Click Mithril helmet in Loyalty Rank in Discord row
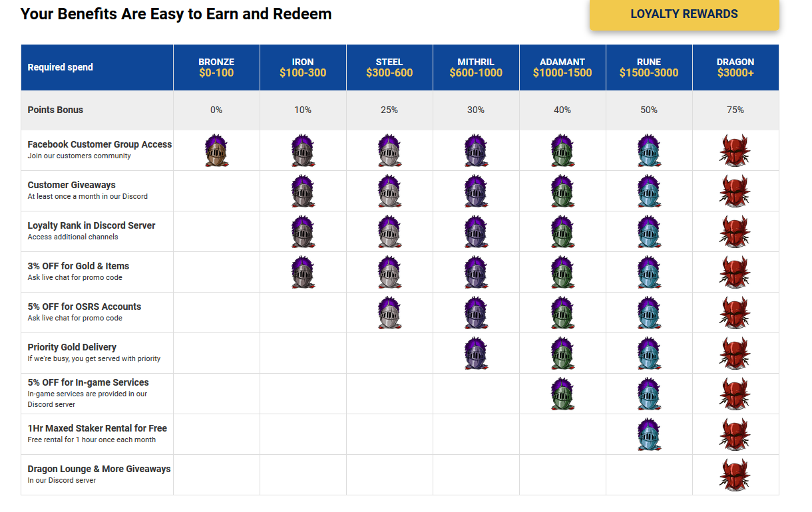This screenshot has width=812, height=512. coord(476,231)
